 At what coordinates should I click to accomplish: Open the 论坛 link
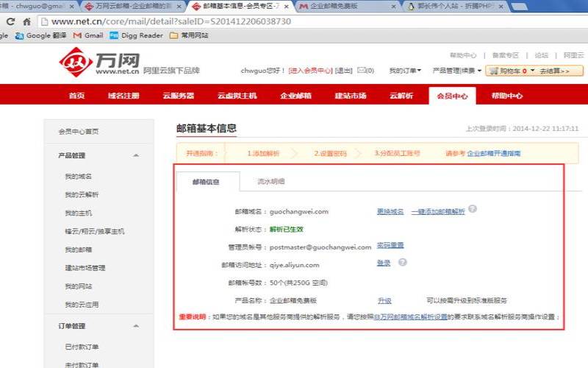(x=541, y=55)
